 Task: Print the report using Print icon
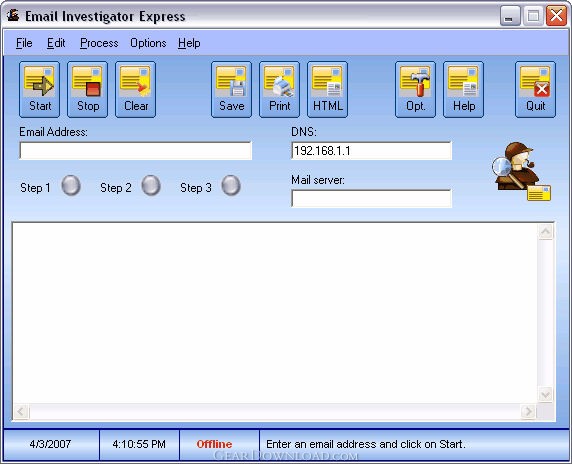[x=279, y=89]
